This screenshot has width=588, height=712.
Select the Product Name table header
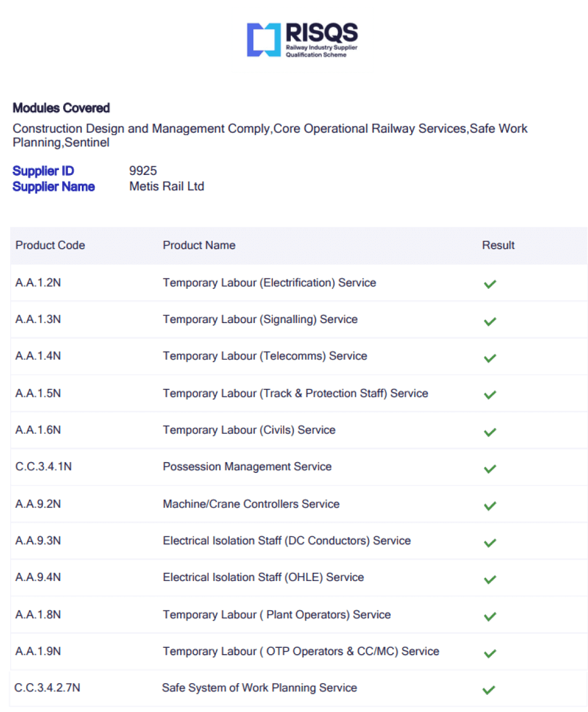pyautogui.click(x=199, y=245)
